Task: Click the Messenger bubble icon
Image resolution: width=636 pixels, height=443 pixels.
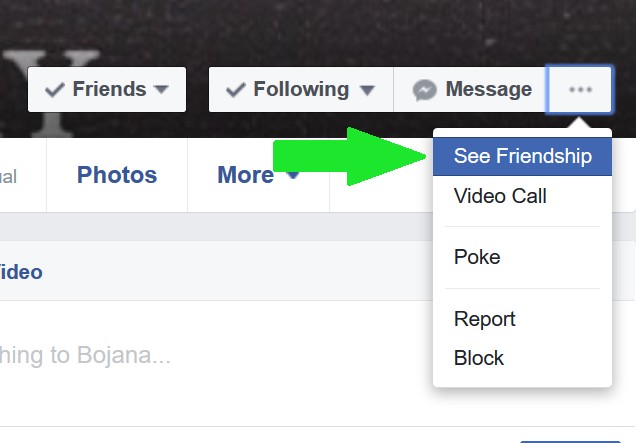Action: tap(425, 90)
